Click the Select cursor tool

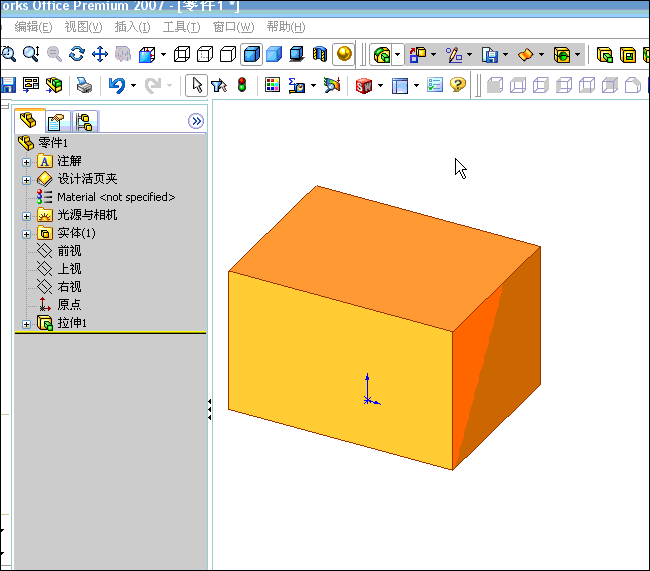196,85
